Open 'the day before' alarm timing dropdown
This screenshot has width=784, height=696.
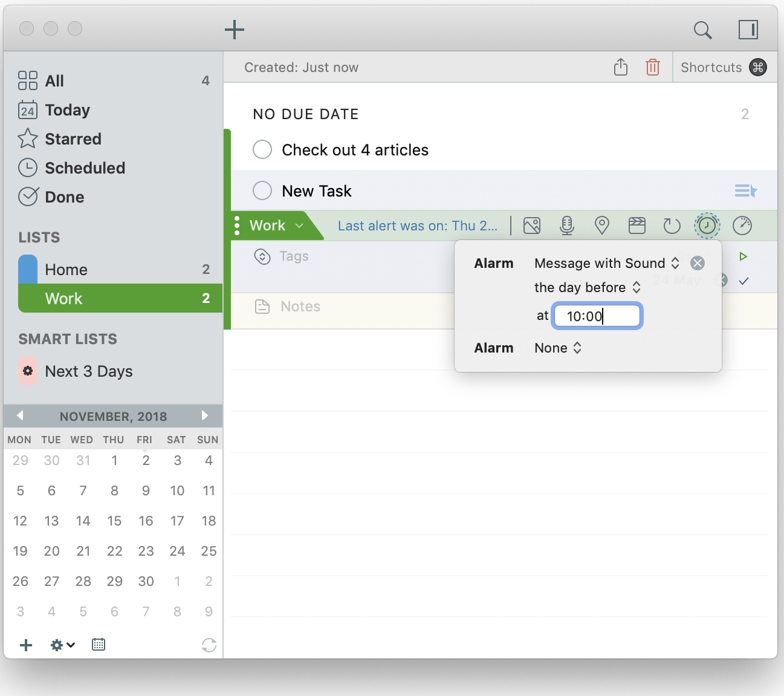pyautogui.click(x=588, y=287)
